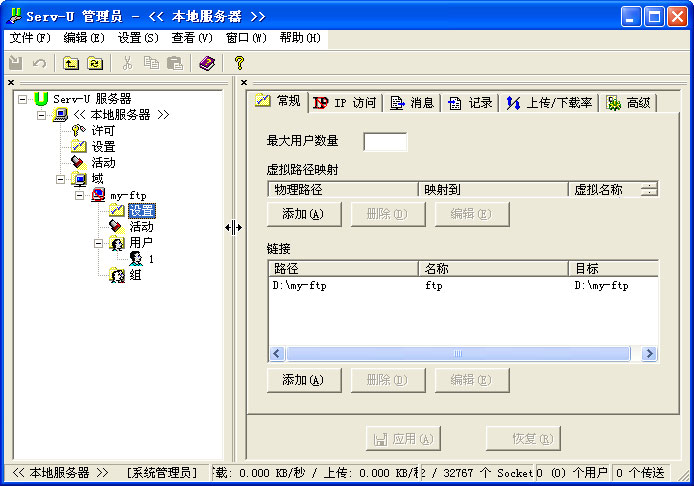
Task: Open the 许可 license node
Action: click(x=103, y=131)
